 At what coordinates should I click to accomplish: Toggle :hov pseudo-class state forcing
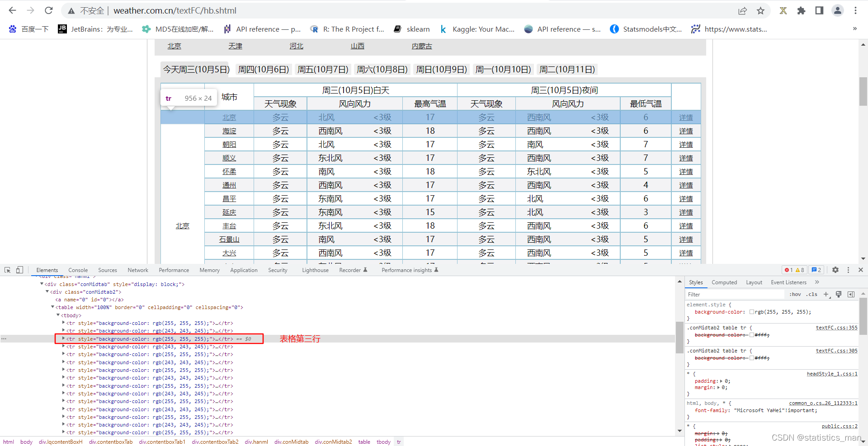coord(794,294)
